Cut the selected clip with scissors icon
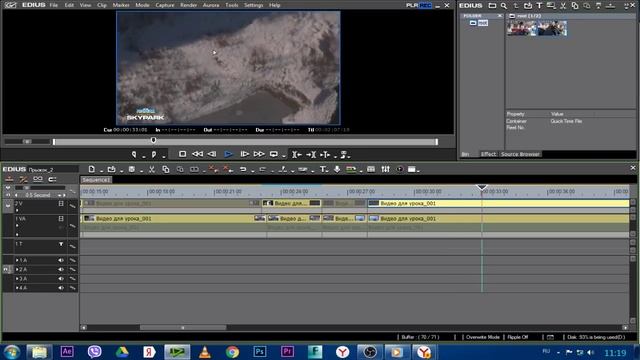This screenshot has width=640, height=360. (x=151, y=169)
